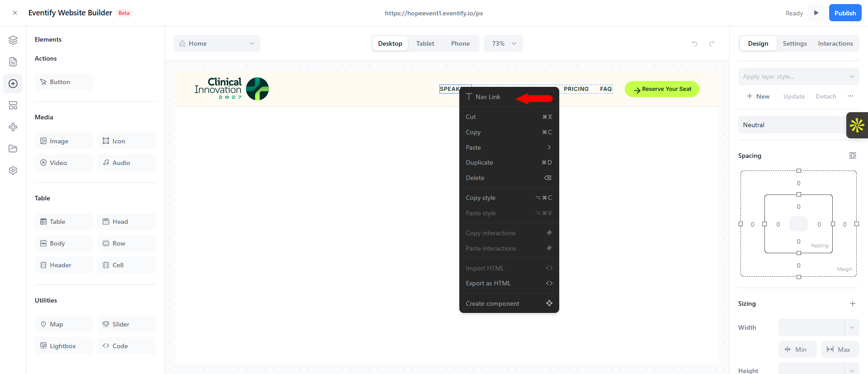
Task: Add a table Header element
Action: pyautogui.click(x=64, y=265)
